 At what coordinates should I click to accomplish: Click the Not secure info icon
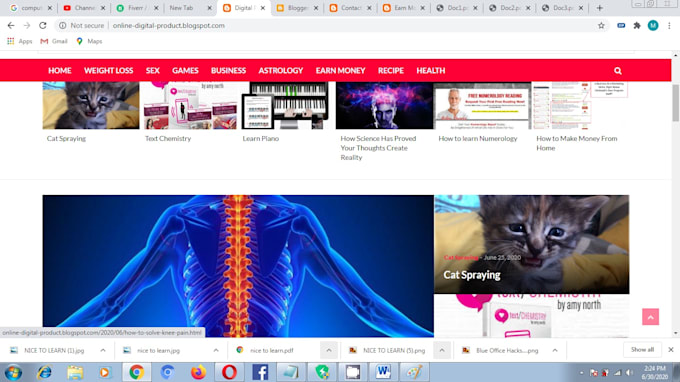click(62, 26)
